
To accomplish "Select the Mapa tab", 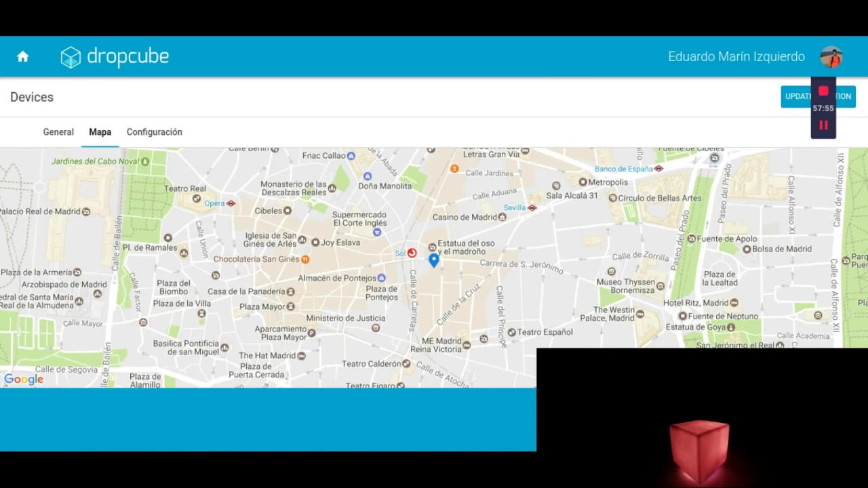I will point(100,132).
